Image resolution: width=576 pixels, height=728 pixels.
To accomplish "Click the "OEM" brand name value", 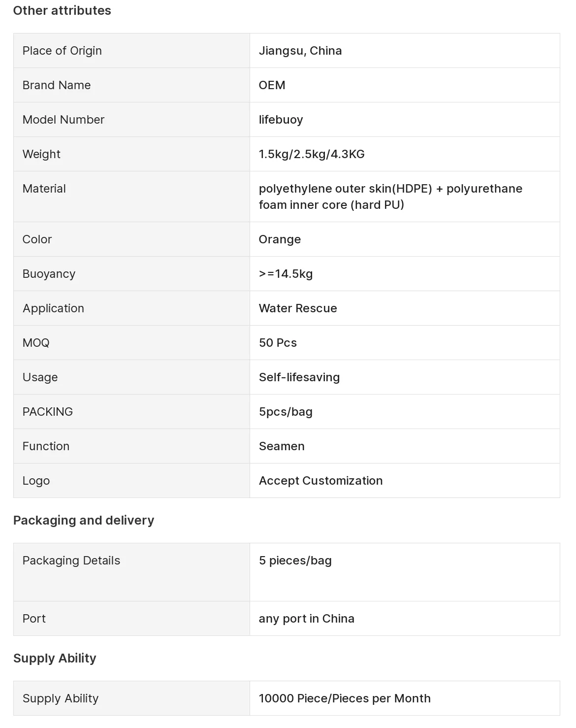I will coord(272,85).
